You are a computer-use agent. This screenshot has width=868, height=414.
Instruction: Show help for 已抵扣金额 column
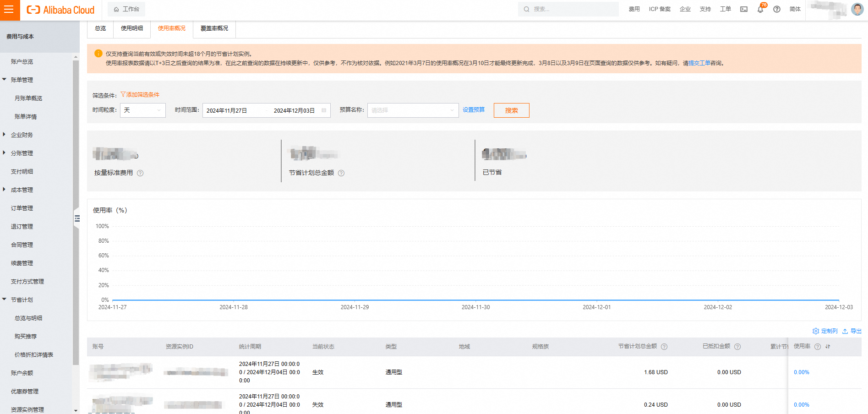(737, 347)
